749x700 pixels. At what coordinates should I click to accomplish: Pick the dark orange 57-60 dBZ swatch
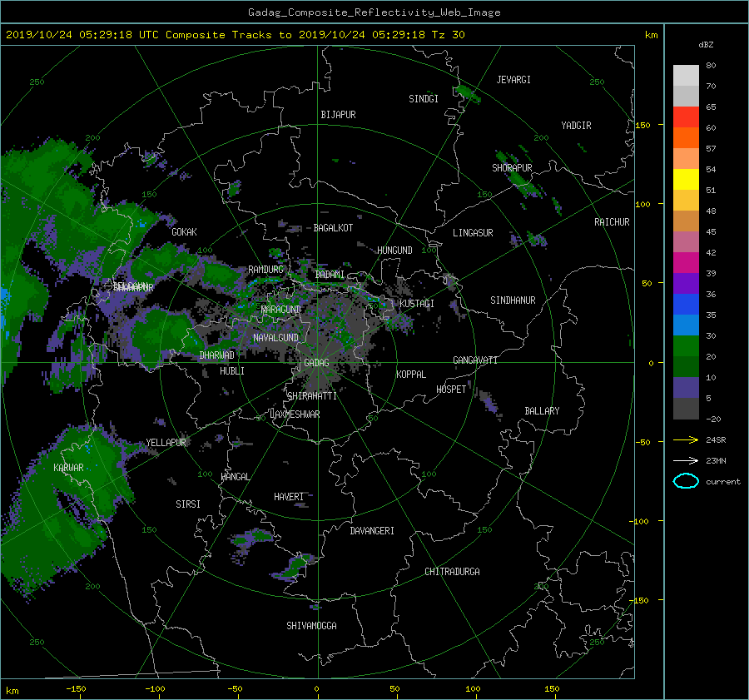coord(686,137)
